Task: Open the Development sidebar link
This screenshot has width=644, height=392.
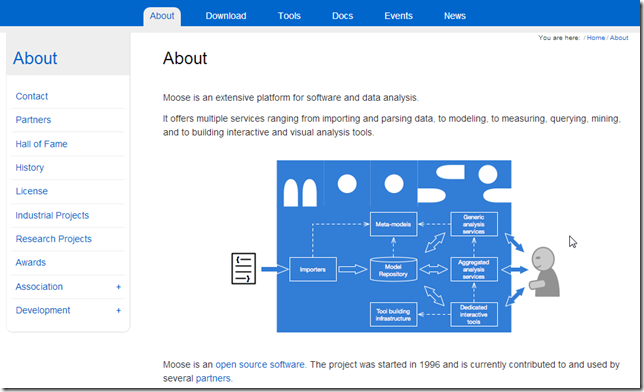Action: (x=43, y=310)
